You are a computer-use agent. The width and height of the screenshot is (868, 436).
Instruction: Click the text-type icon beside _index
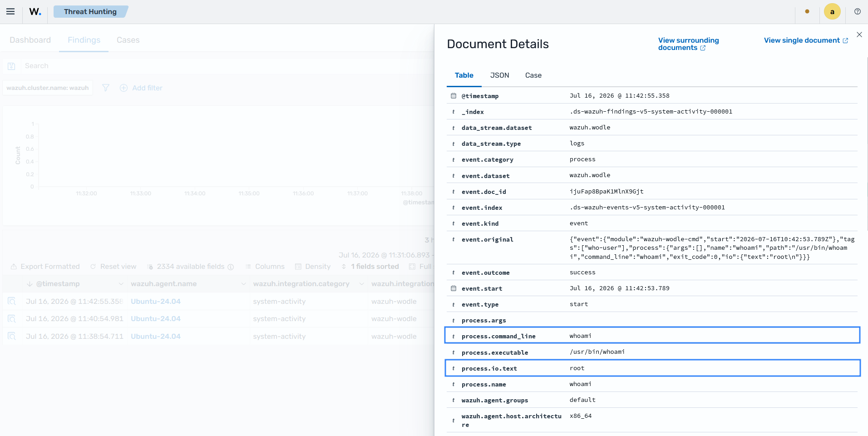pos(454,112)
